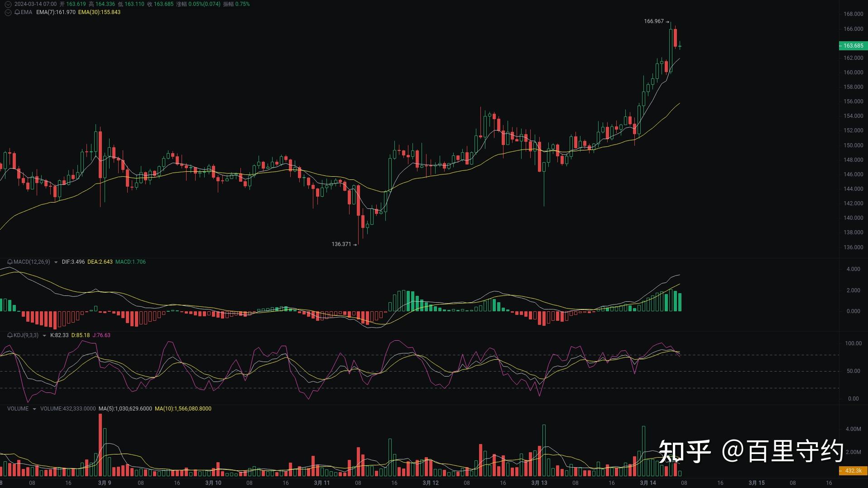Open the VOLUME indicator dropdown arrow
The image size is (868, 488).
[x=34, y=409]
